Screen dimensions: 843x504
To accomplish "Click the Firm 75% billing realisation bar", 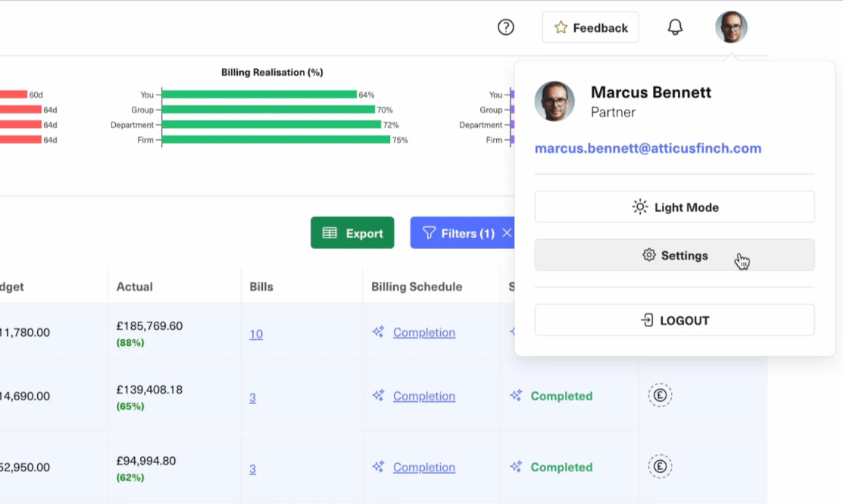I will pyautogui.click(x=276, y=139).
